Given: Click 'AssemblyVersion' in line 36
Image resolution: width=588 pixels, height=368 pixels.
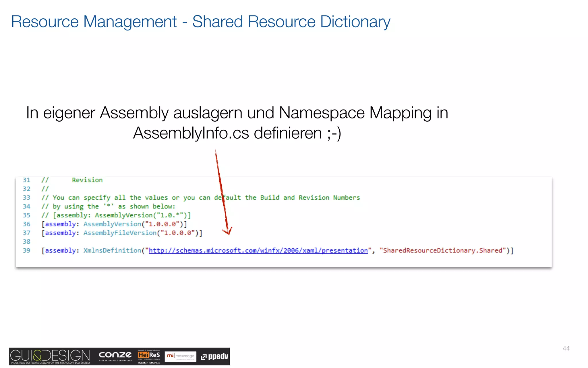Looking at the screenshot, I should (x=112, y=224).
